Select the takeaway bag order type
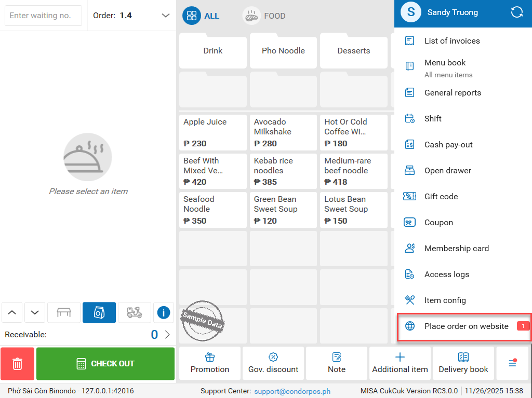 point(99,312)
